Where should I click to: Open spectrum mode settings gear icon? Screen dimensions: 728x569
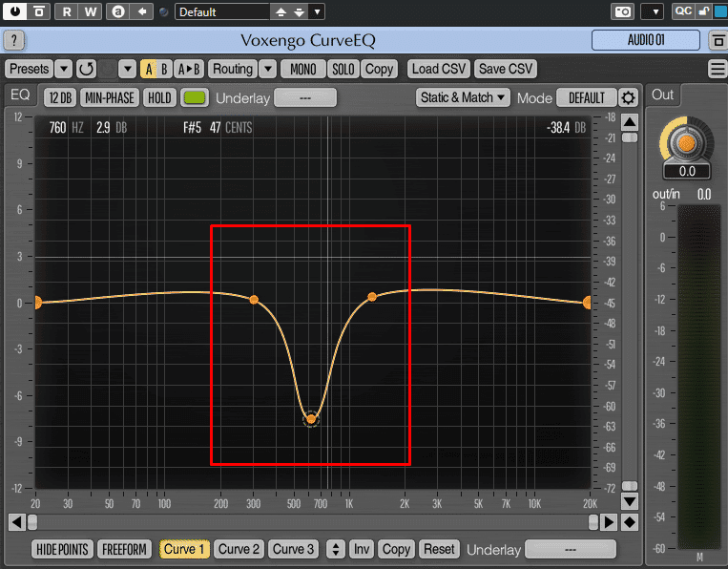628,98
